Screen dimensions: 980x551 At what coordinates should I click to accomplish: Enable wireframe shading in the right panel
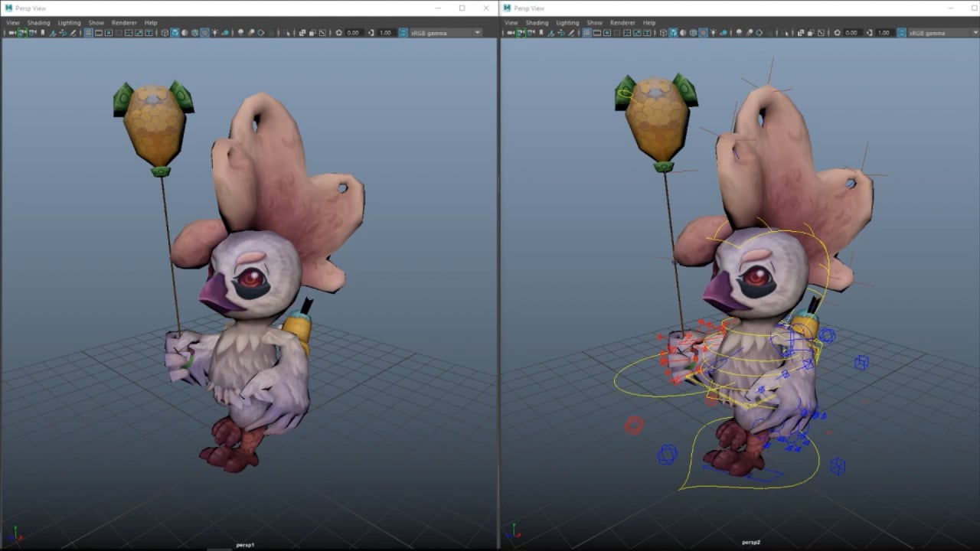point(662,33)
